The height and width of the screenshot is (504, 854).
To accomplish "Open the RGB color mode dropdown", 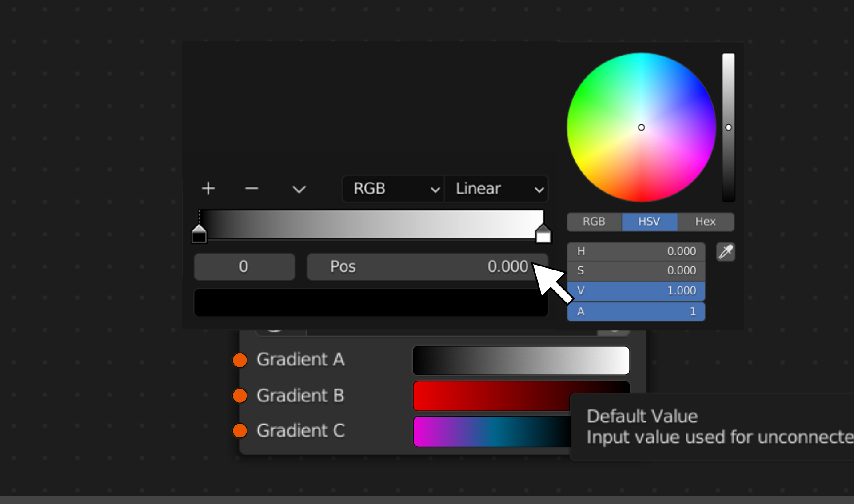I will coord(393,189).
